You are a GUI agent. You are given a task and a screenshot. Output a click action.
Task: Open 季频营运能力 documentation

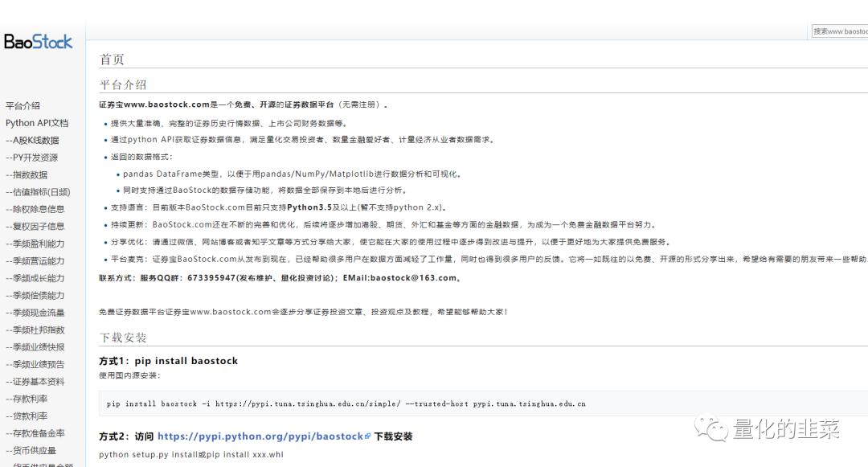[x=35, y=260]
